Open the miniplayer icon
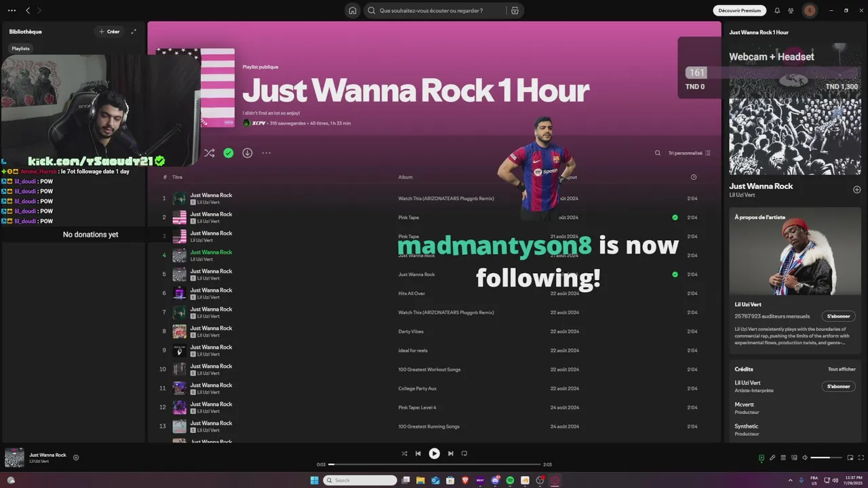The image size is (868, 488). pos(850,457)
